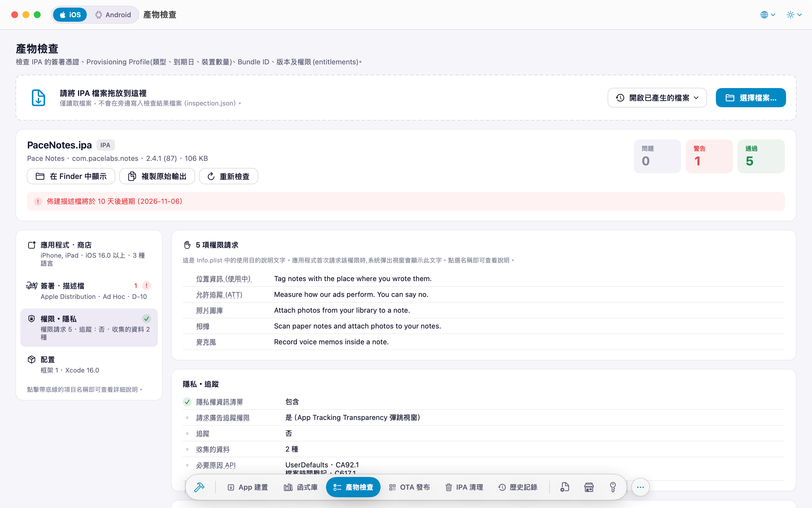Click the 允許追蹤 (ATT) permission name

tap(219, 295)
